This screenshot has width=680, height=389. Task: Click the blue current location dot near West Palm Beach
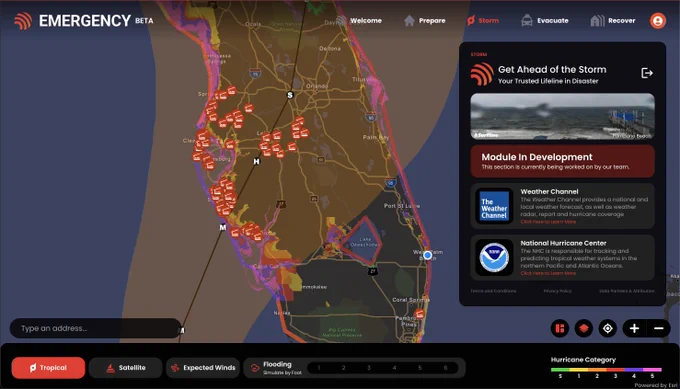(428, 255)
